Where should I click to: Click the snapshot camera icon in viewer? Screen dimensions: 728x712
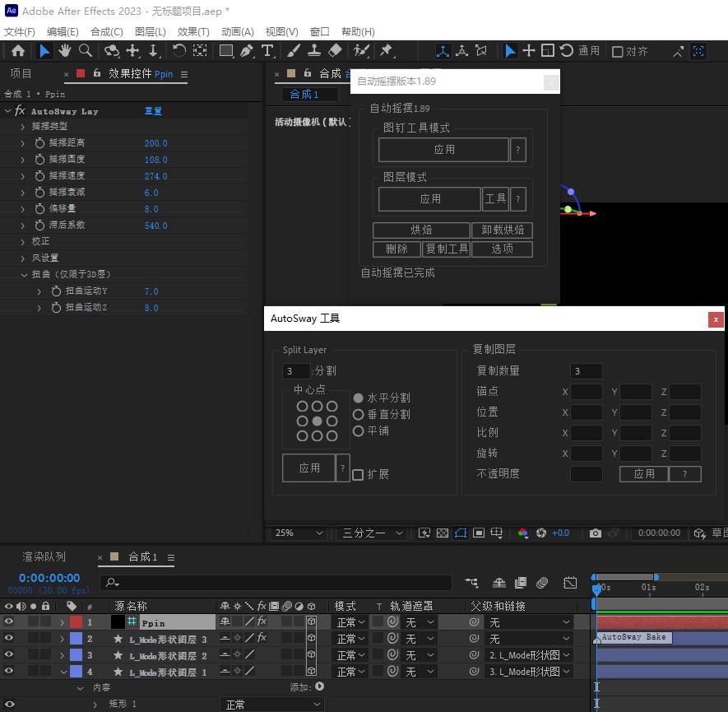[x=596, y=533]
